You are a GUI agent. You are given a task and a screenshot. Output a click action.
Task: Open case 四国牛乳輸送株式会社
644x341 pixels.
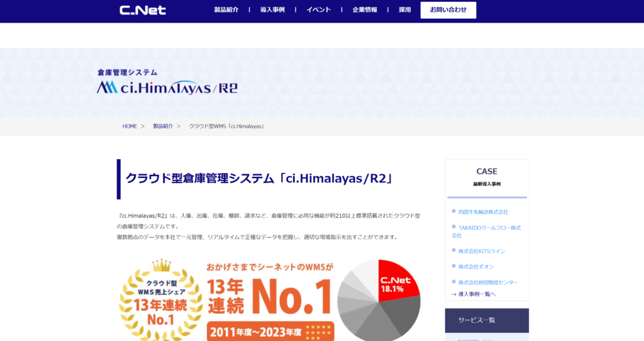[483, 212]
